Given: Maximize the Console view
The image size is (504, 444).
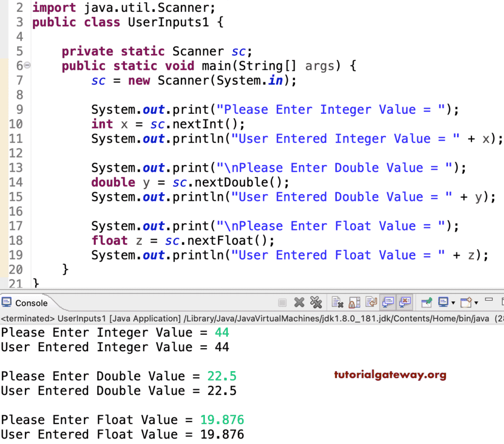Looking at the screenshot, I should point(501,301).
